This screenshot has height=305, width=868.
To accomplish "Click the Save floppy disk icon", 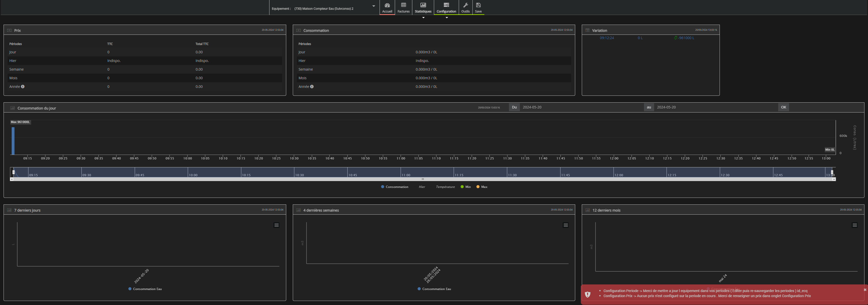I will 478,5.
